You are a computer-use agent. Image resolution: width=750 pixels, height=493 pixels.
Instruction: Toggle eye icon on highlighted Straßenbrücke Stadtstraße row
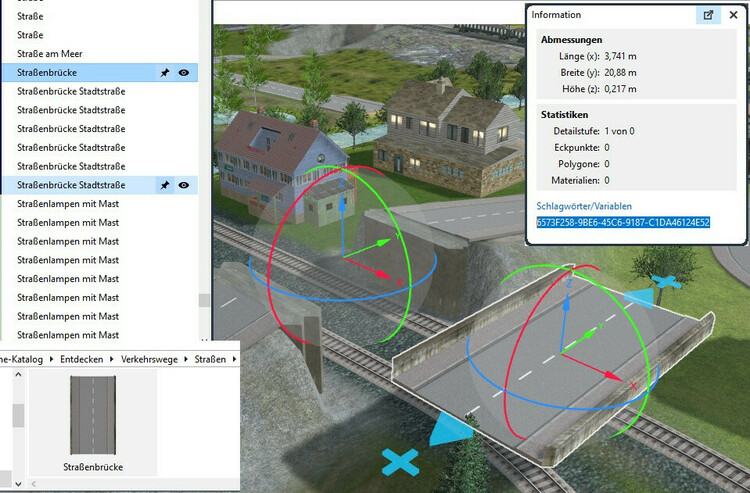[x=184, y=185]
